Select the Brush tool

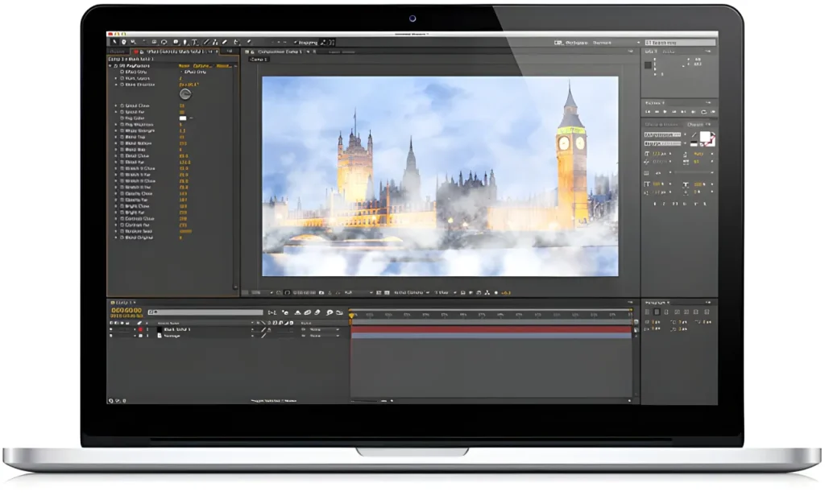pos(205,42)
